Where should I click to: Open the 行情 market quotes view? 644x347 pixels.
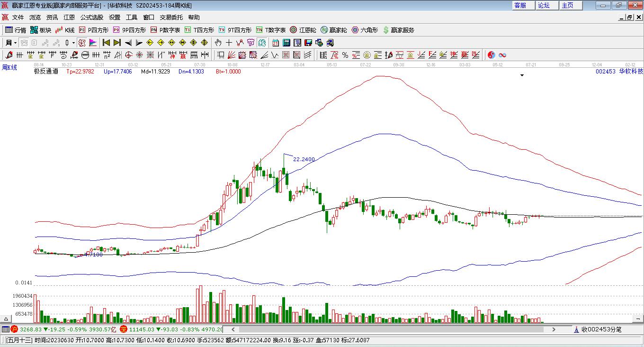tap(16, 30)
